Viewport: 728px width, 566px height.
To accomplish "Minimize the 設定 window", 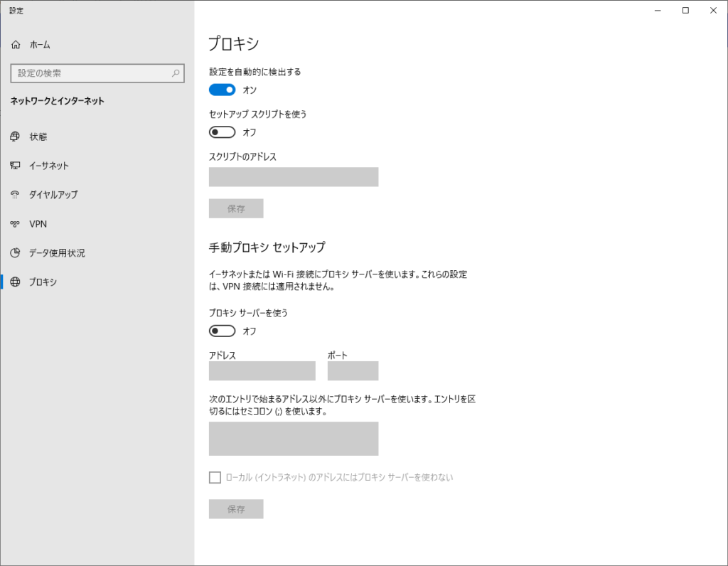I will point(658,10).
